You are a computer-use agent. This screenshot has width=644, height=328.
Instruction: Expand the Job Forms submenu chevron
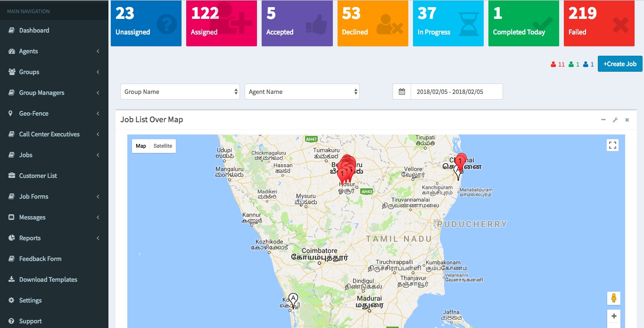point(98,196)
